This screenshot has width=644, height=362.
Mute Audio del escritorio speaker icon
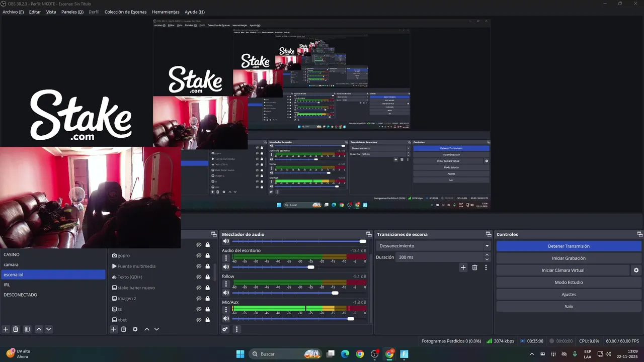pyautogui.click(x=226, y=267)
